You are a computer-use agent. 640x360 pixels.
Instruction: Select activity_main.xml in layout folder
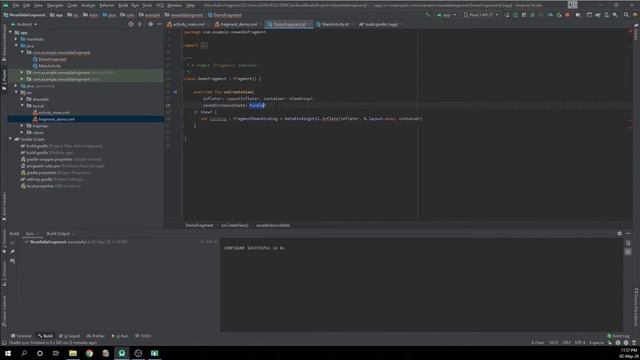point(51,113)
